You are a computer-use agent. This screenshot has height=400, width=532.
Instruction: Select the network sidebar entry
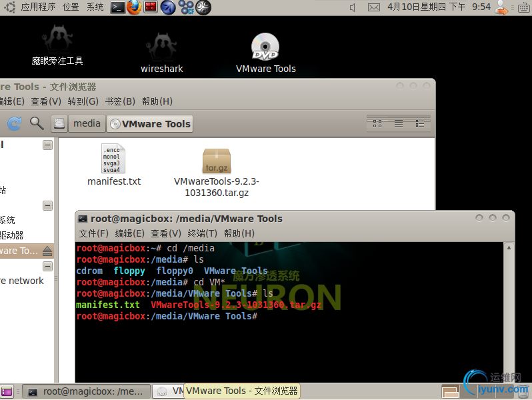pyautogui.click(x=22, y=281)
